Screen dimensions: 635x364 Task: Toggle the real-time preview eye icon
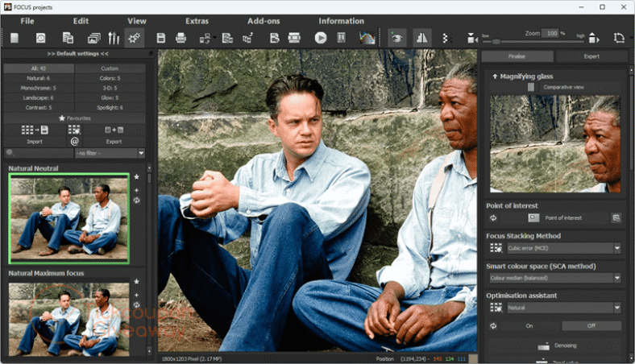[396, 38]
